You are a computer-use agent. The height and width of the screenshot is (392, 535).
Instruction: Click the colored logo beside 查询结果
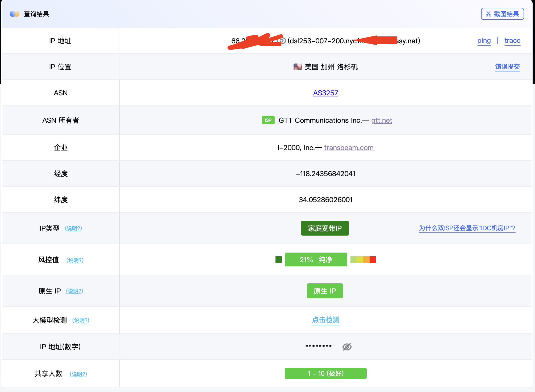15,14
